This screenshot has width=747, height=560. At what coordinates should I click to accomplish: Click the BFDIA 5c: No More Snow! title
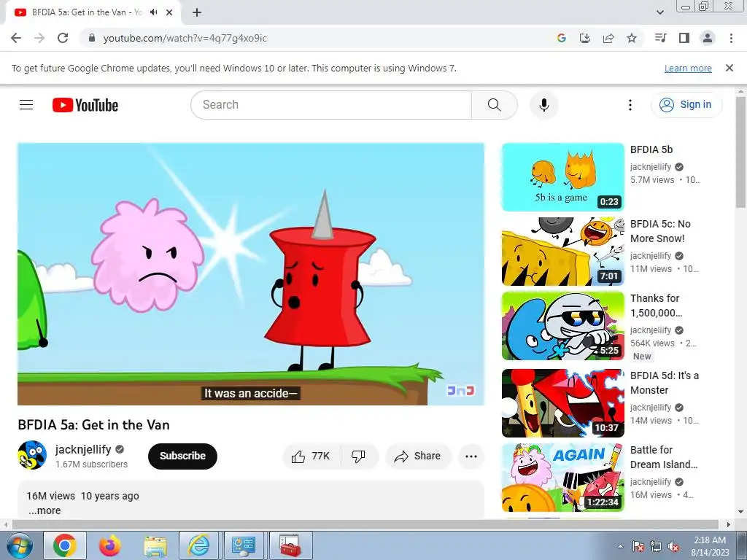(660, 231)
